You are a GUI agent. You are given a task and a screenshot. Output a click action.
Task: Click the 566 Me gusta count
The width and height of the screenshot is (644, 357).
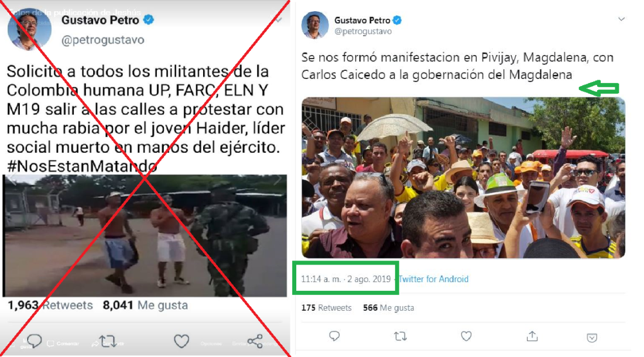389,308
